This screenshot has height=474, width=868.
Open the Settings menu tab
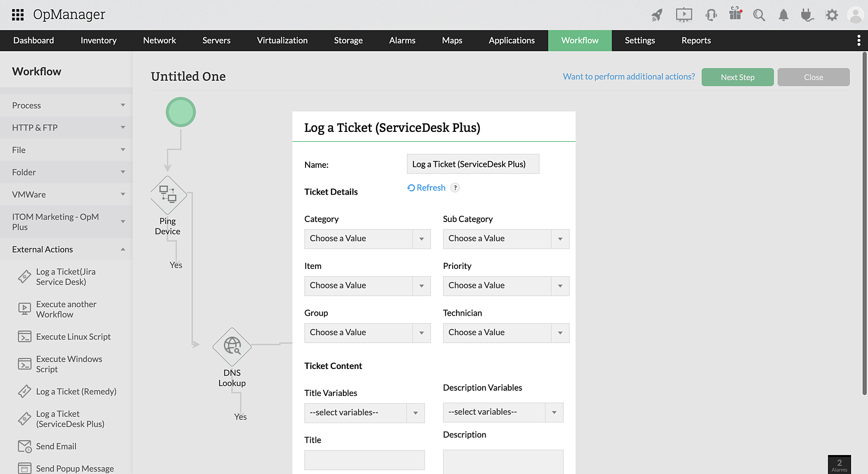[639, 40]
